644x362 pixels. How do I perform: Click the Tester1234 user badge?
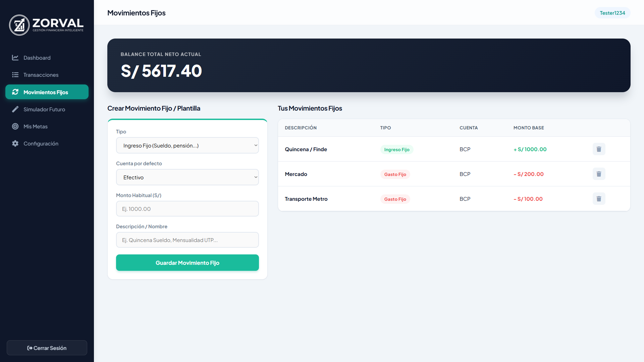pyautogui.click(x=612, y=13)
